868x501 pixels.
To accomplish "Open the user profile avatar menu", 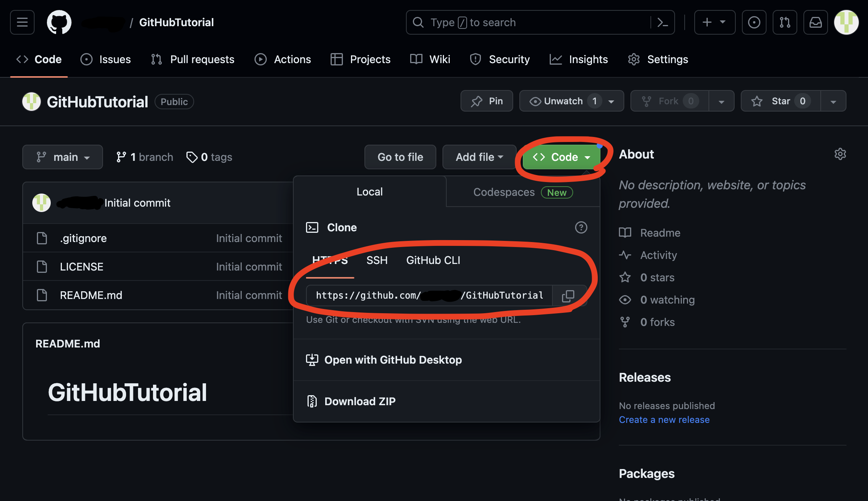I will tap(846, 22).
